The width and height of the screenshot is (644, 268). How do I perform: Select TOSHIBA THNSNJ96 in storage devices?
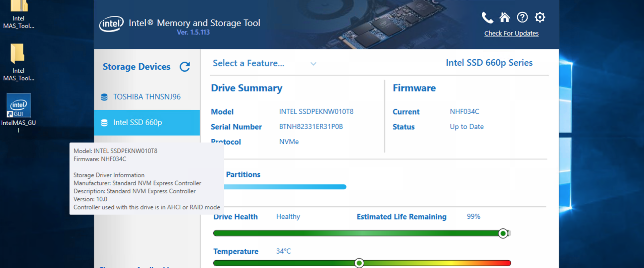(x=147, y=97)
